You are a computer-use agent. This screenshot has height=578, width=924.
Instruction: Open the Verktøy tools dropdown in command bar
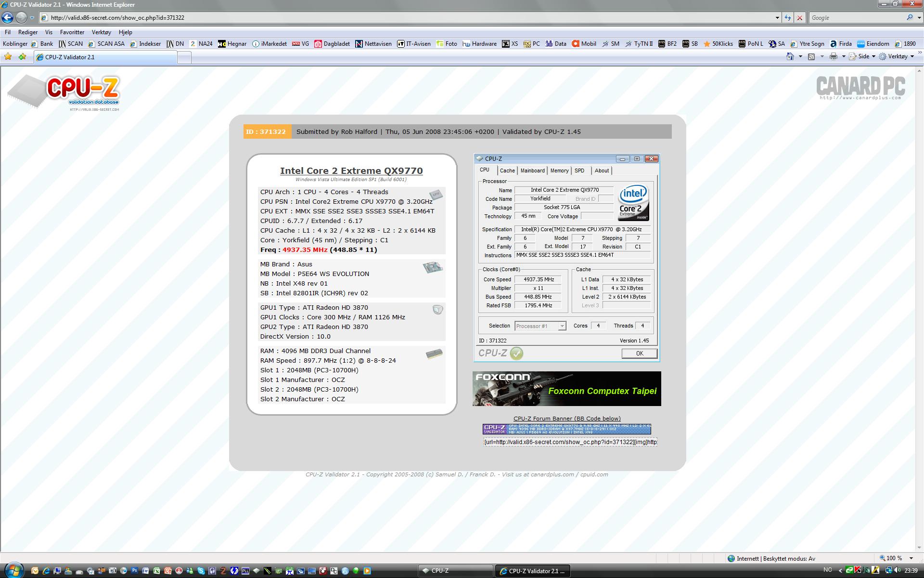(897, 56)
